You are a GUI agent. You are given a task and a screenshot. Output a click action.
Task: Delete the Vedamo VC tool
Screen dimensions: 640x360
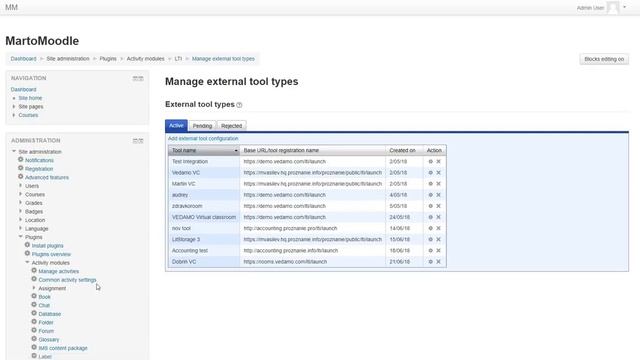[438, 173]
